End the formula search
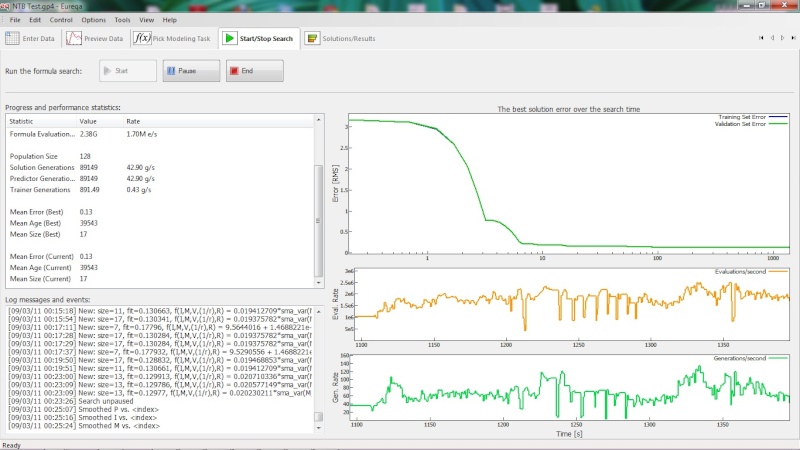The width and height of the screenshot is (800, 450). pyautogui.click(x=255, y=71)
